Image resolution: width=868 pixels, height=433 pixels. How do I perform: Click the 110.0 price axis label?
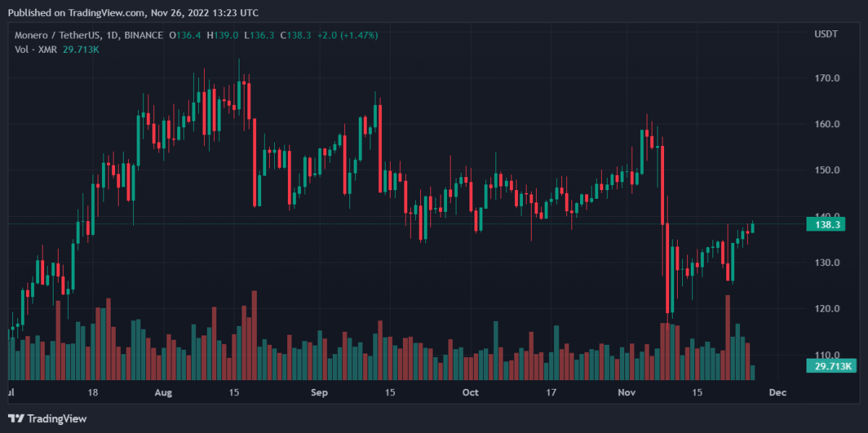coord(827,355)
